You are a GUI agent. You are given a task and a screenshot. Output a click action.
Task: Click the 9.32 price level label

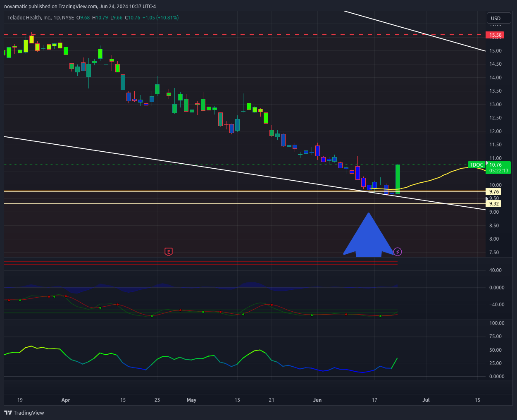pos(494,204)
